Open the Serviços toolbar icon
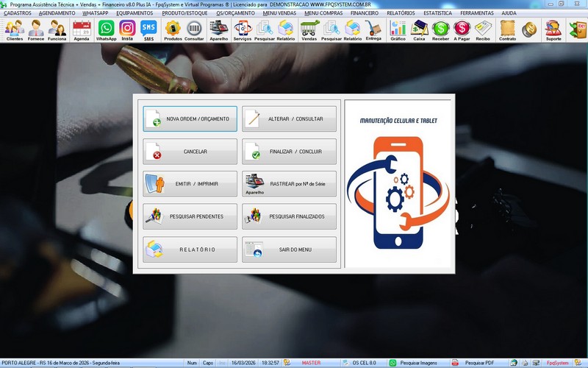This screenshot has height=368, width=588. coord(243,30)
